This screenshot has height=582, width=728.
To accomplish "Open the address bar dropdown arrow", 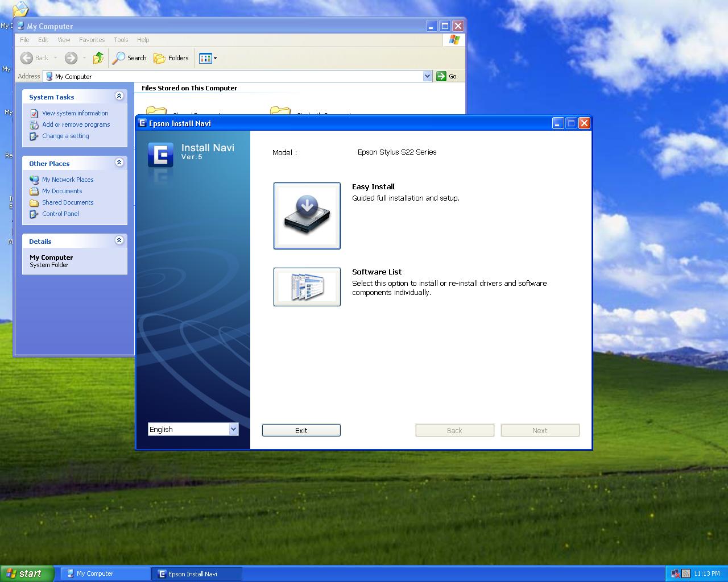I will (x=427, y=76).
